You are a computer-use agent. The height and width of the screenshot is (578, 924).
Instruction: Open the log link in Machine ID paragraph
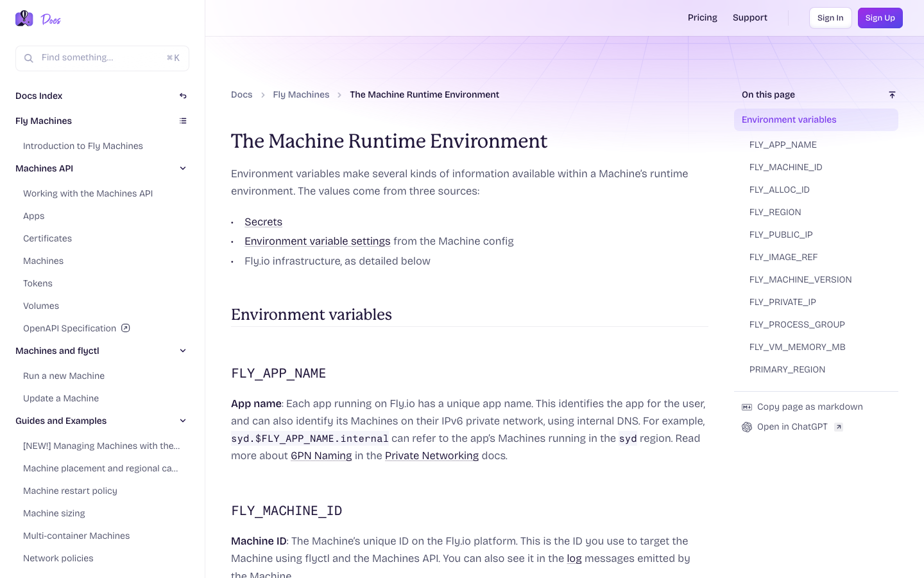pyautogui.click(x=574, y=558)
